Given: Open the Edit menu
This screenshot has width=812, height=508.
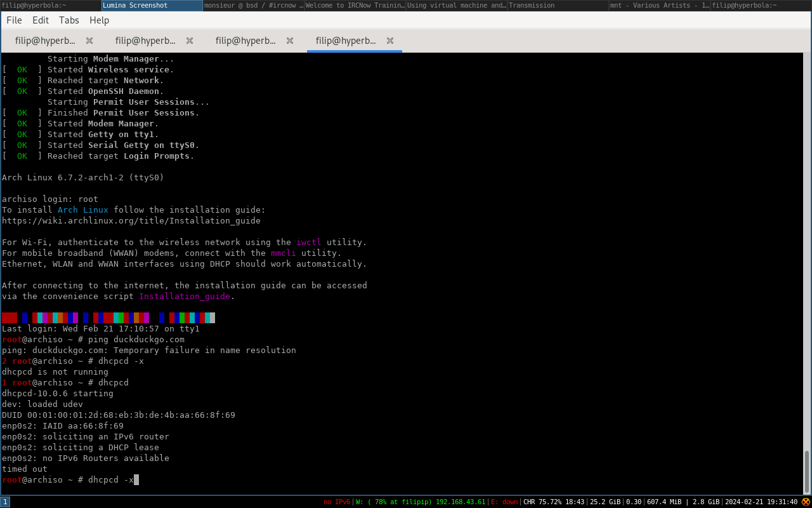Looking at the screenshot, I should [41, 20].
